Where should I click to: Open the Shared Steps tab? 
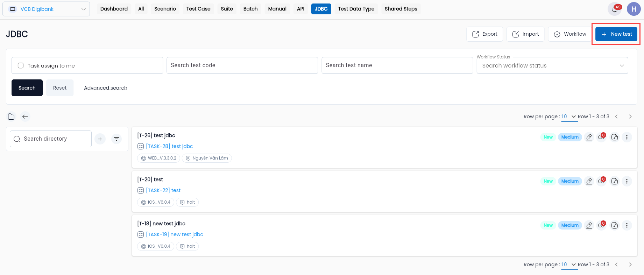[401, 9]
